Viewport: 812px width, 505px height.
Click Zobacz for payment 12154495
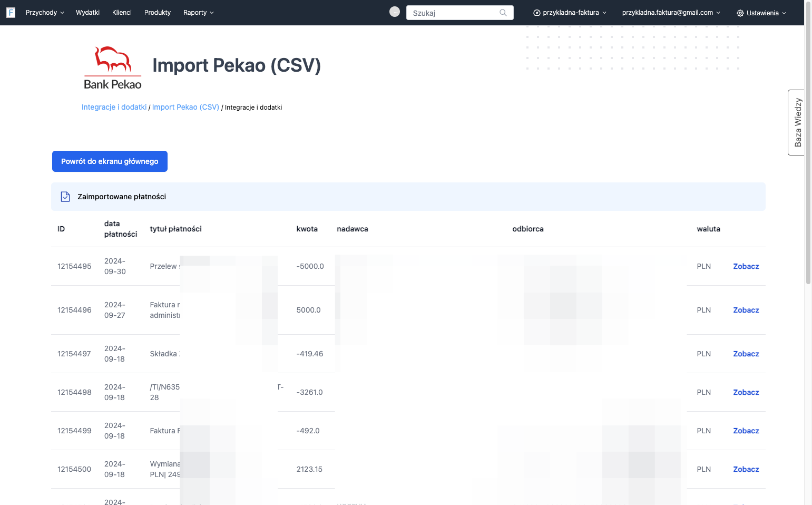coord(746,266)
